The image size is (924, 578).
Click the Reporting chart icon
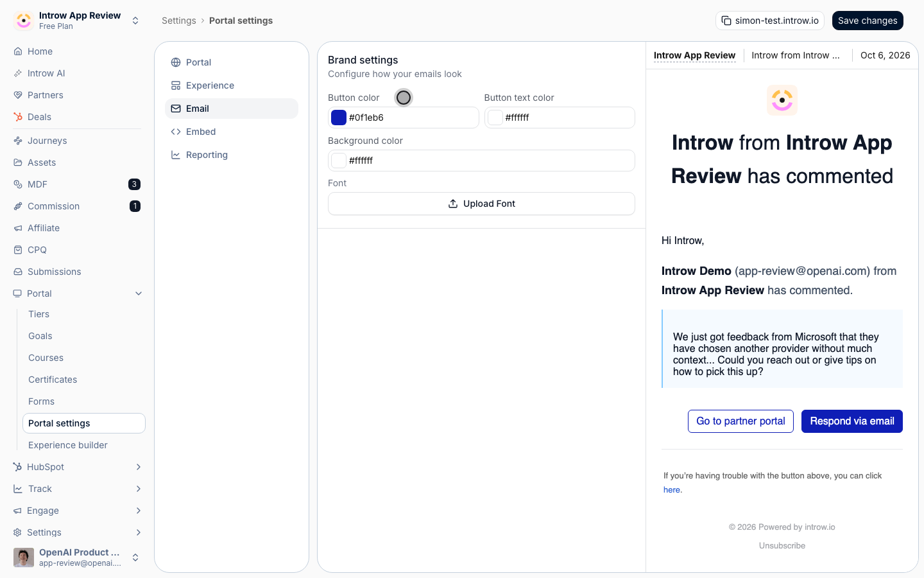(x=176, y=155)
